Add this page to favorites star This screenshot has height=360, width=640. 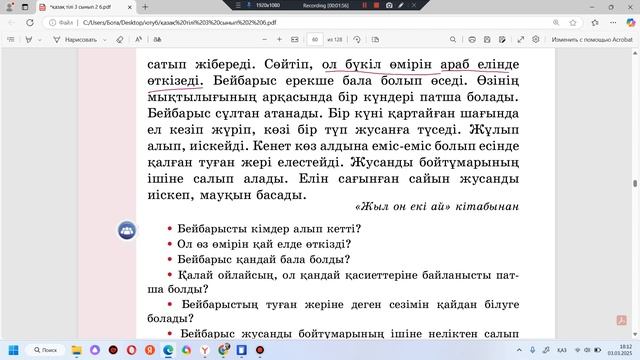coord(573,22)
